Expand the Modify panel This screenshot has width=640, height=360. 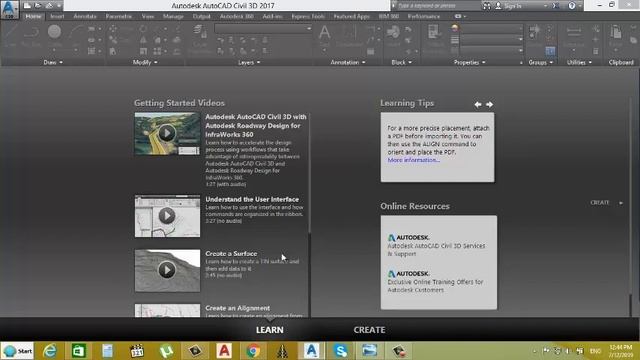pyautogui.click(x=145, y=62)
